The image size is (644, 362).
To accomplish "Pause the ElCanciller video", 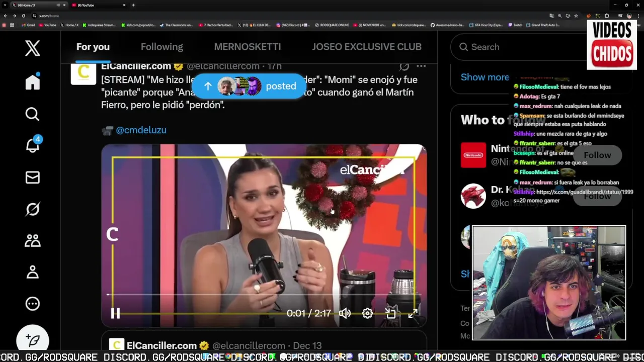I will [x=115, y=313].
